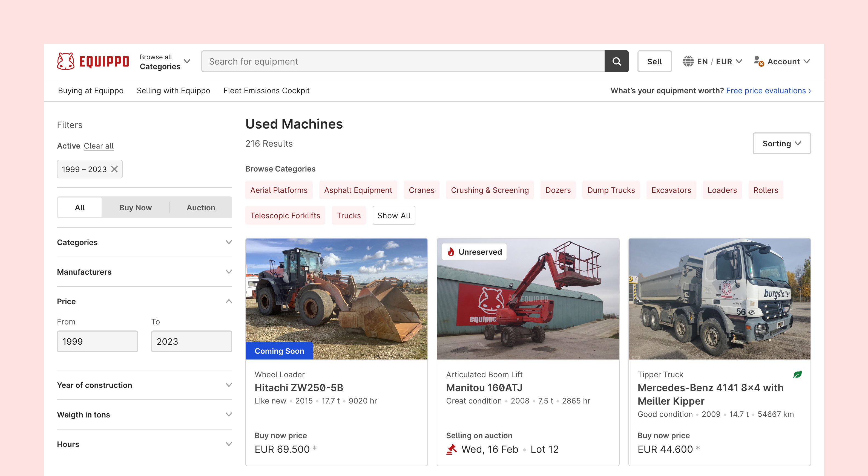Expand Weigth in tons filter
The width and height of the screenshot is (868, 476).
pyautogui.click(x=144, y=415)
